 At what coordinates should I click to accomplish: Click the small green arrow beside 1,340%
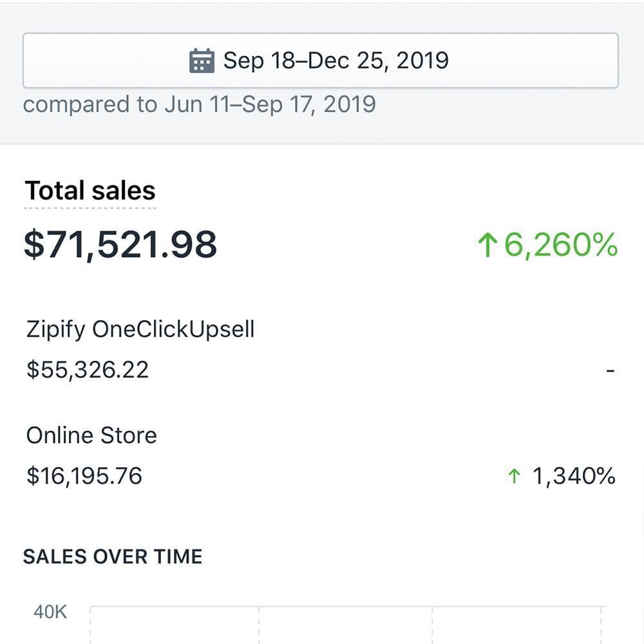pos(514,477)
